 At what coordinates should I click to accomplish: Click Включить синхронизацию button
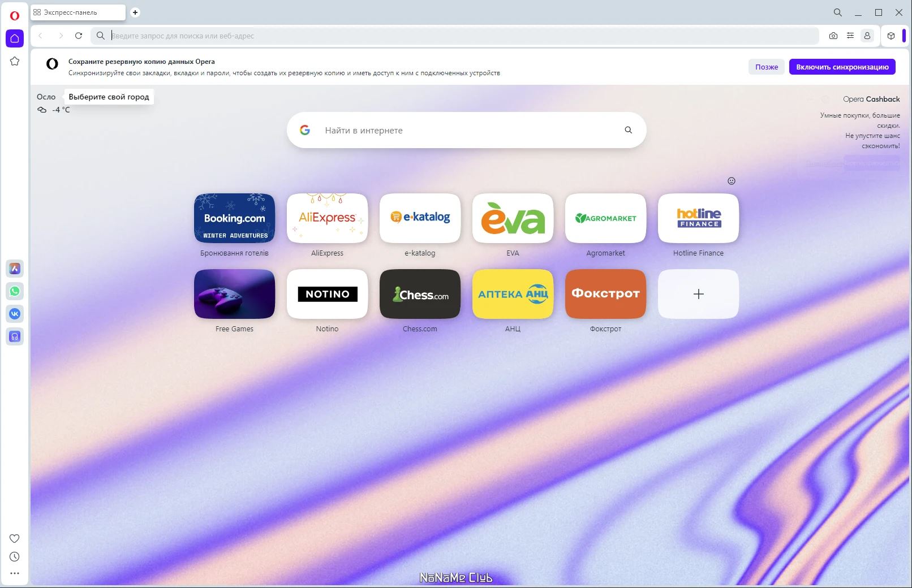point(842,67)
